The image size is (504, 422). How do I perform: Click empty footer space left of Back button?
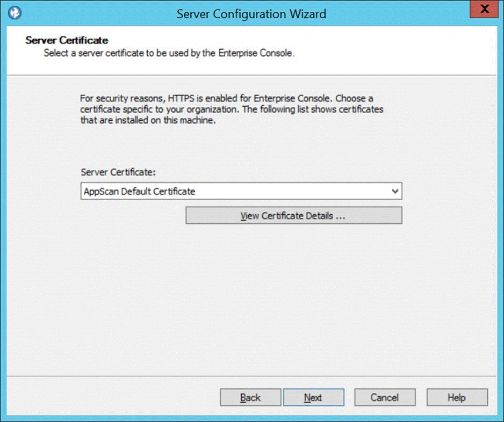[107, 398]
